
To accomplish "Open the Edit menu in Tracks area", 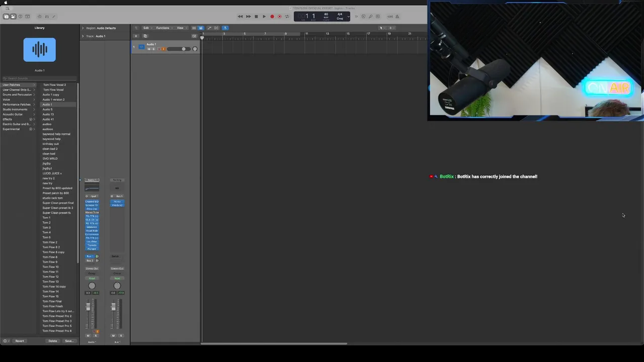I will (x=147, y=28).
